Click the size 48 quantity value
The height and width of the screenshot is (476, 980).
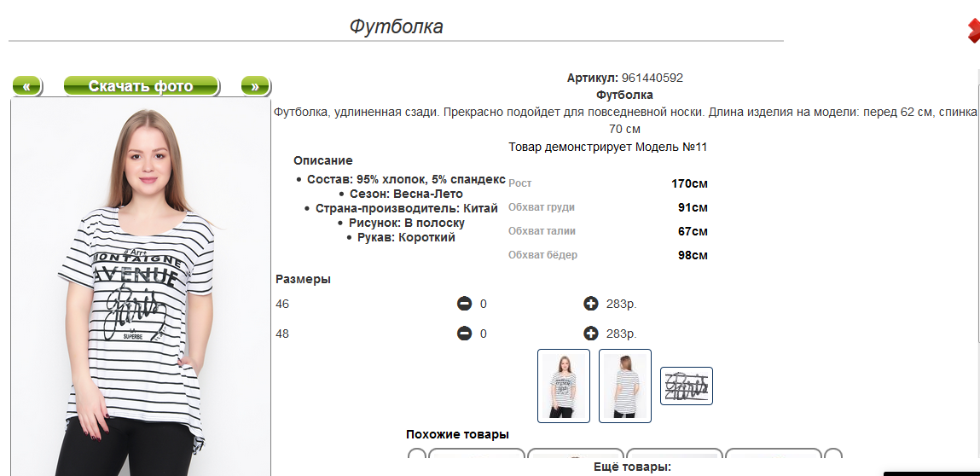[484, 334]
